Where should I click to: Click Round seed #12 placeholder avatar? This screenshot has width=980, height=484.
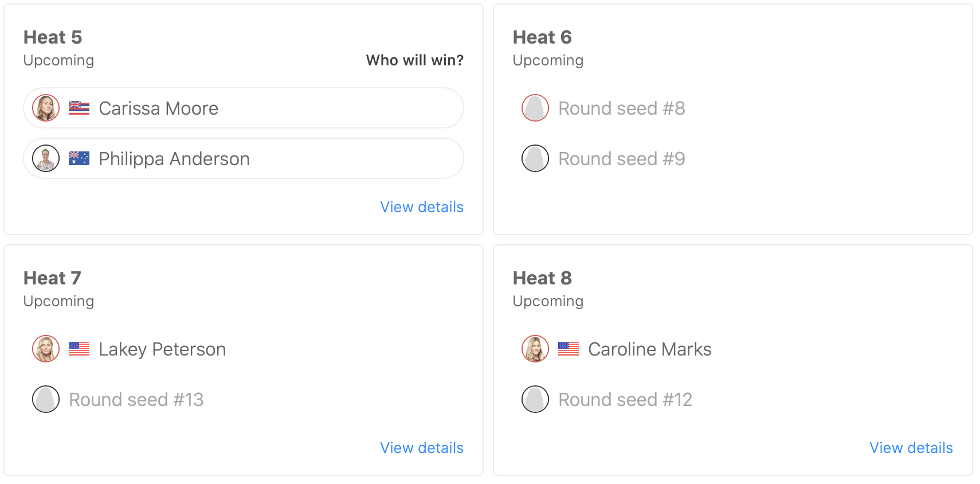click(535, 399)
